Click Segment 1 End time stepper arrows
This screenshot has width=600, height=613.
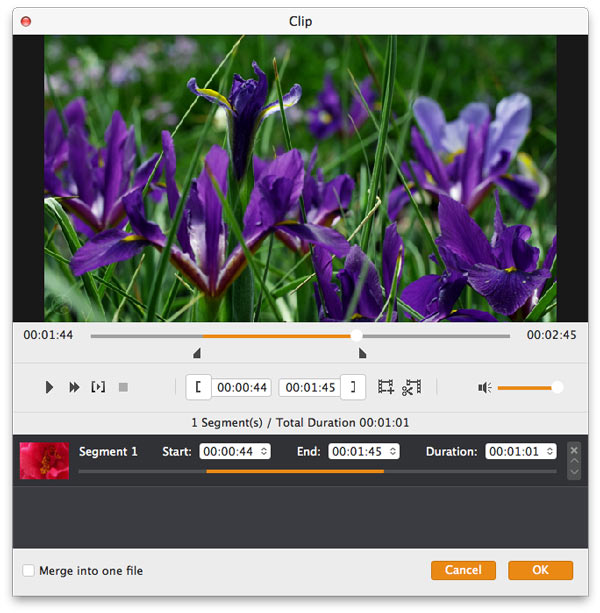pyautogui.click(x=393, y=451)
